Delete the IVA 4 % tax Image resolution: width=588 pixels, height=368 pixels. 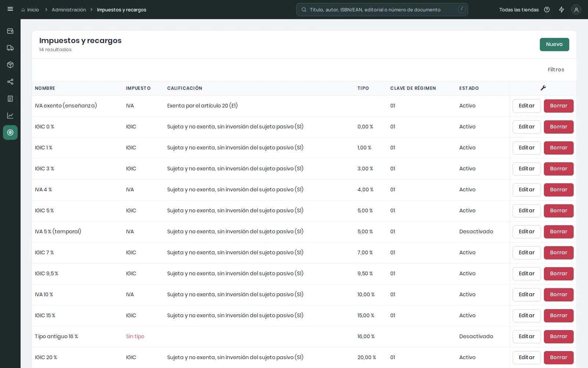coord(559,190)
